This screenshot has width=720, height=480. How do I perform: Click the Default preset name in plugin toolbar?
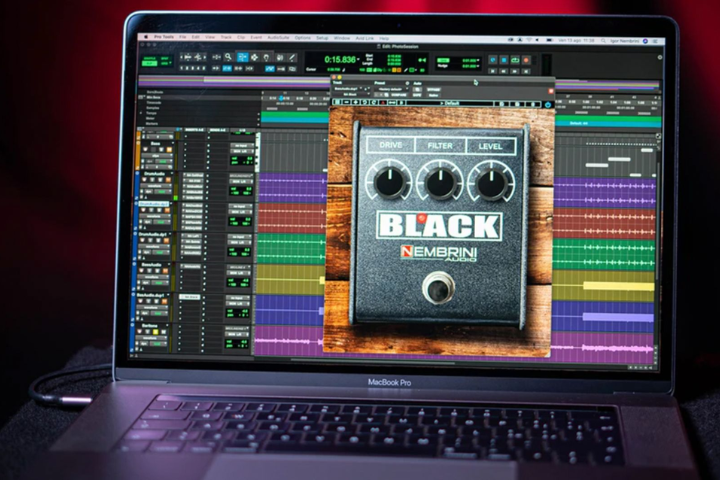(x=453, y=103)
